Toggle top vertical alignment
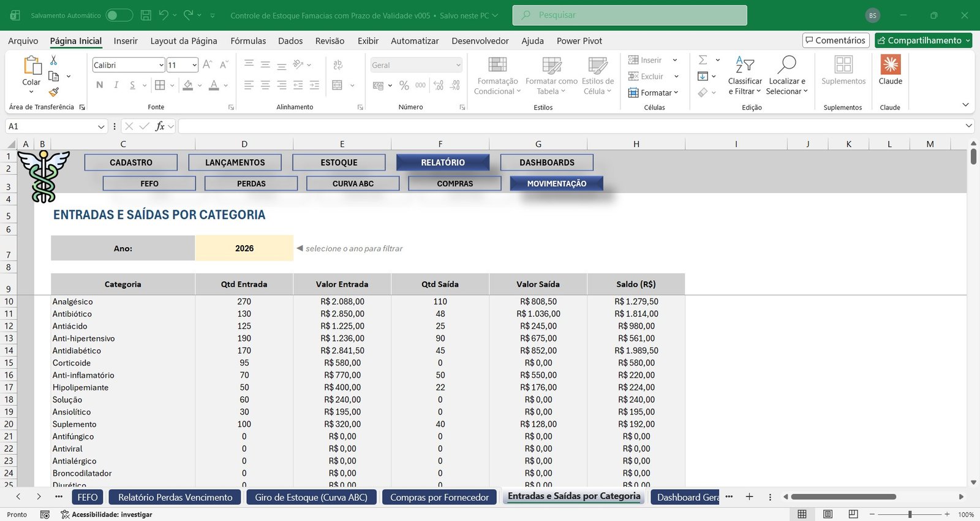 [249, 64]
